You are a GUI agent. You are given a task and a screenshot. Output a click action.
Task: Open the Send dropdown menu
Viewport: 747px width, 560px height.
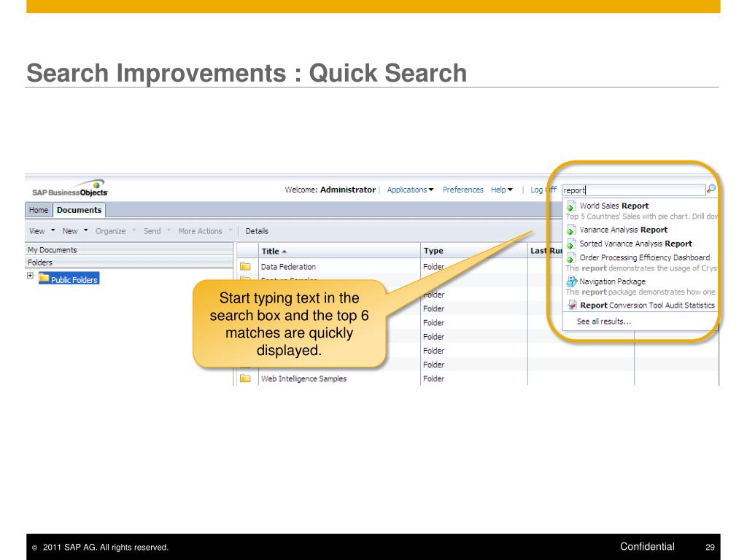pos(158,231)
